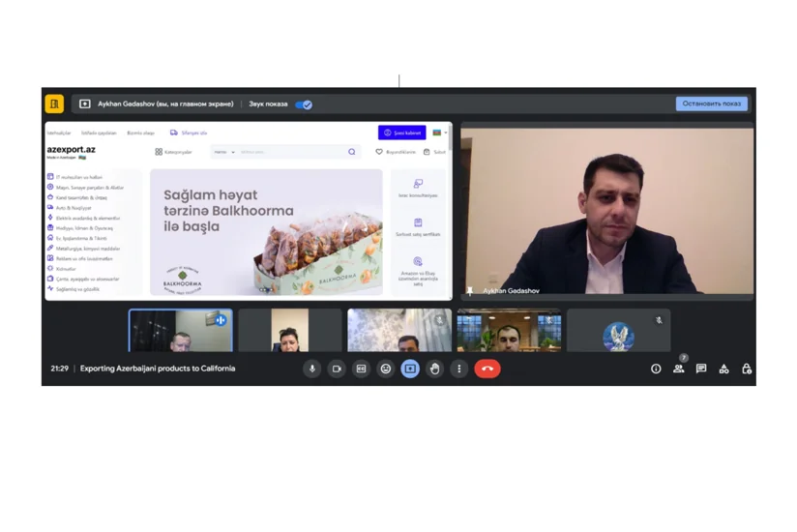Open the language flag dropdown on azexport
797x532 pixels.
[440, 133]
